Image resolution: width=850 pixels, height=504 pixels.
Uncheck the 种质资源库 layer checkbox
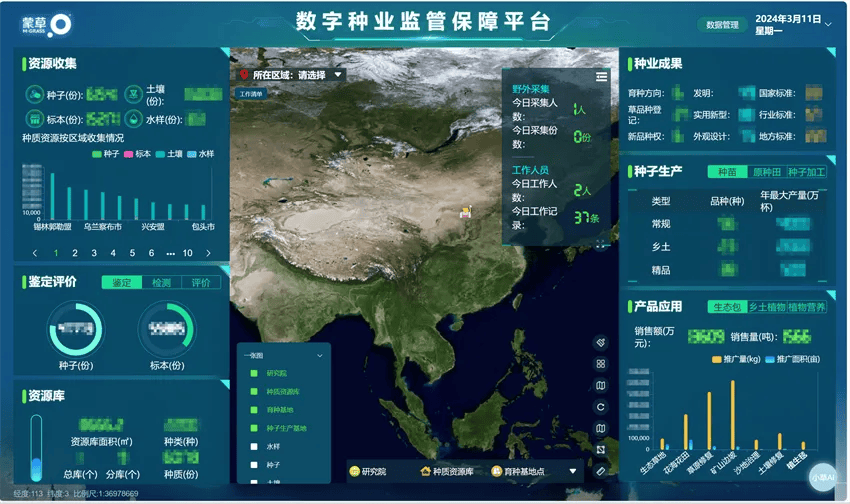[254, 391]
